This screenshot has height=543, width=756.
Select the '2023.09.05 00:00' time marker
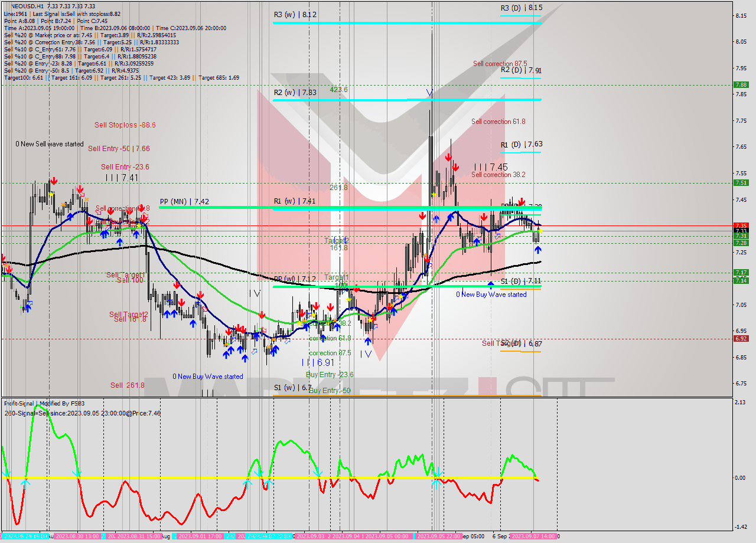point(387,536)
